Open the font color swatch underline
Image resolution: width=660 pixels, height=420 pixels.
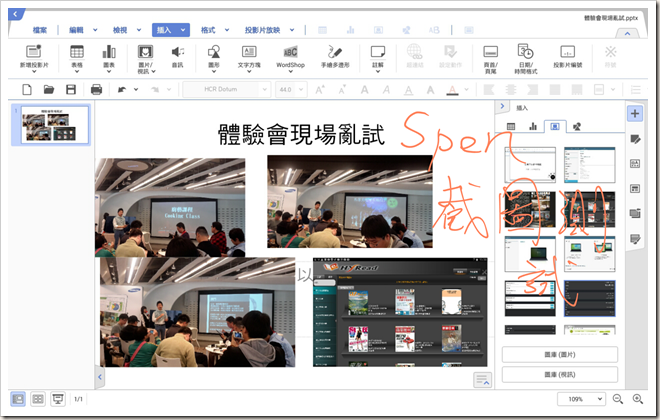tap(452, 90)
